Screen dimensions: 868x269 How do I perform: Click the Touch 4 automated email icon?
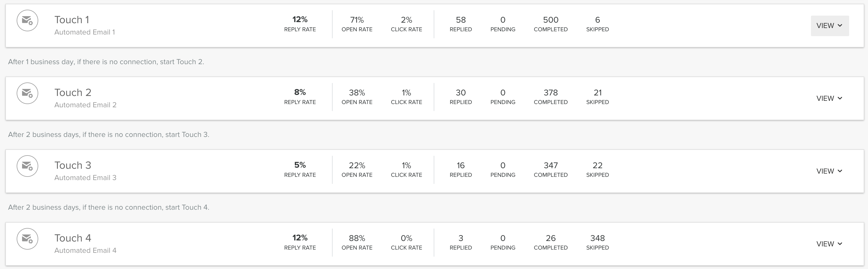click(27, 239)
